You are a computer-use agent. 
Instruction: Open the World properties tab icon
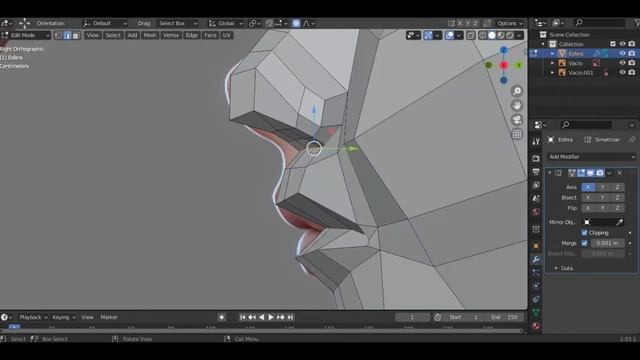[536, 211]
